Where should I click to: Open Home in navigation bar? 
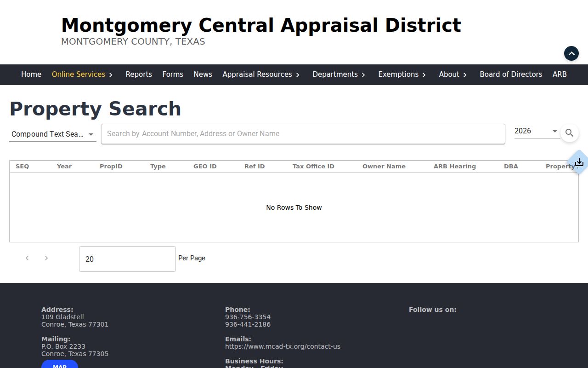31,74
